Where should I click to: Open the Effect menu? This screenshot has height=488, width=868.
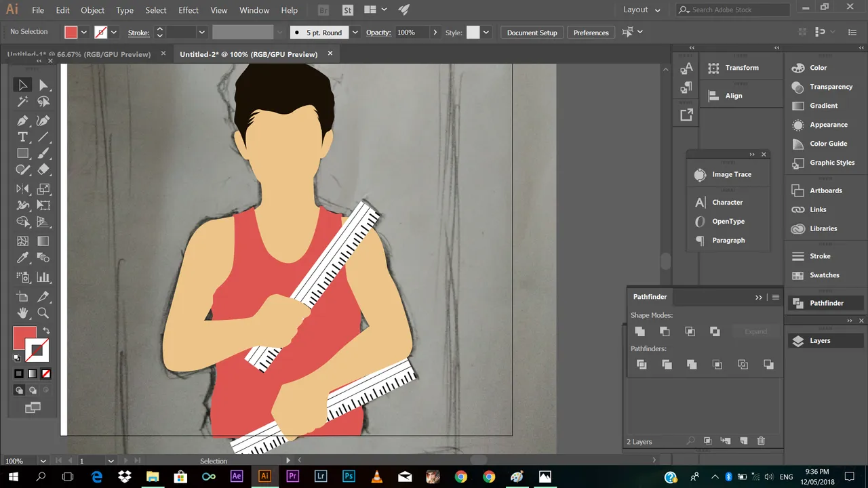click(189, 10)
